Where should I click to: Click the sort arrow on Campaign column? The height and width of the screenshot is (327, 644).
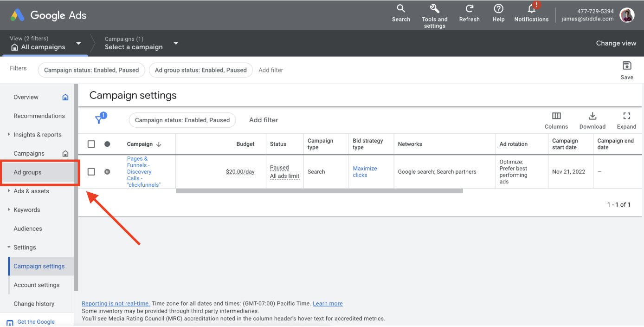coord(159,144)
